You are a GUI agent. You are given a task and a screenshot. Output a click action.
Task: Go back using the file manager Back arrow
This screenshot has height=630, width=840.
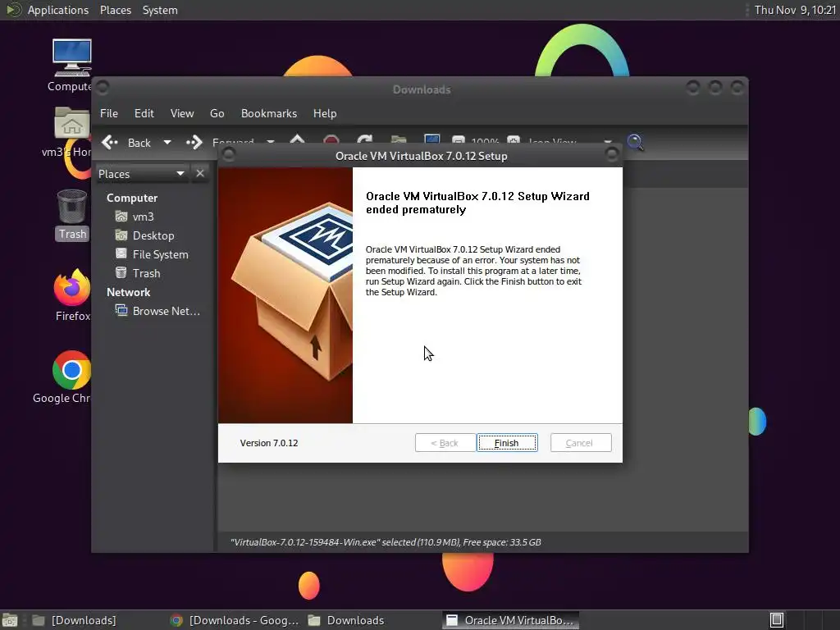(x=126, y=143)
